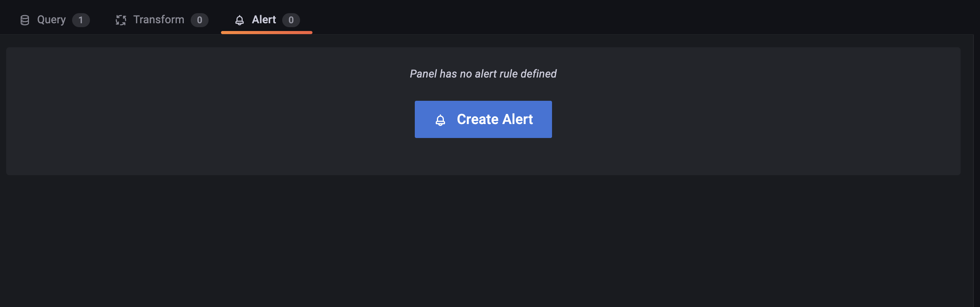Screen dimensions: 980x307
Task: Select the Alert tab label
Action: click(264, 20)
